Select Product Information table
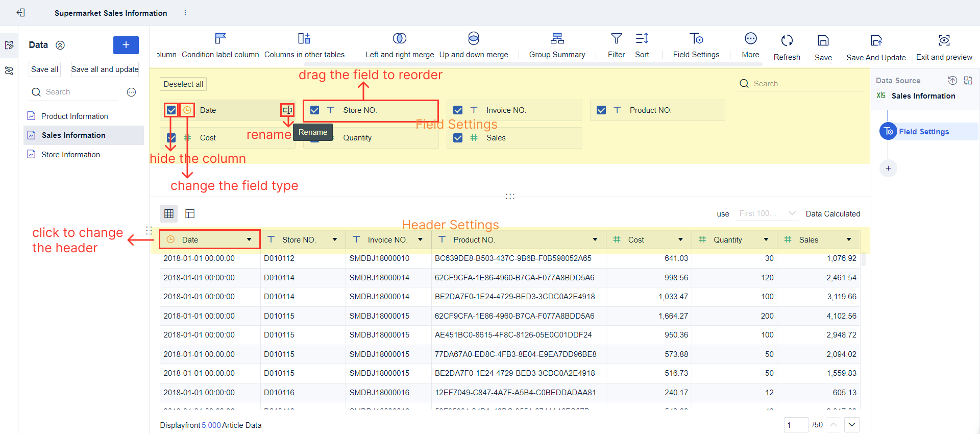Viewport: 980px width, 434px height. [x=75, y=116]
